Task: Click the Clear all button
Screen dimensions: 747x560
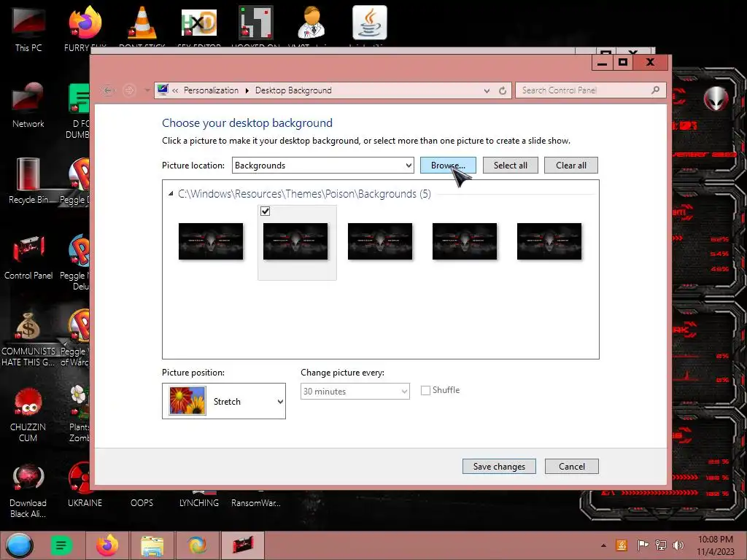Action: (570, 166)
